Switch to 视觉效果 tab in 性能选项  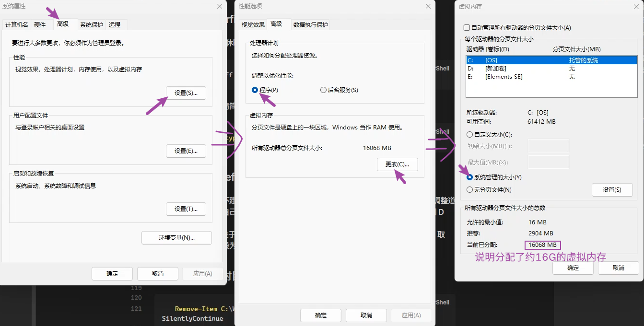click(253, 25)
